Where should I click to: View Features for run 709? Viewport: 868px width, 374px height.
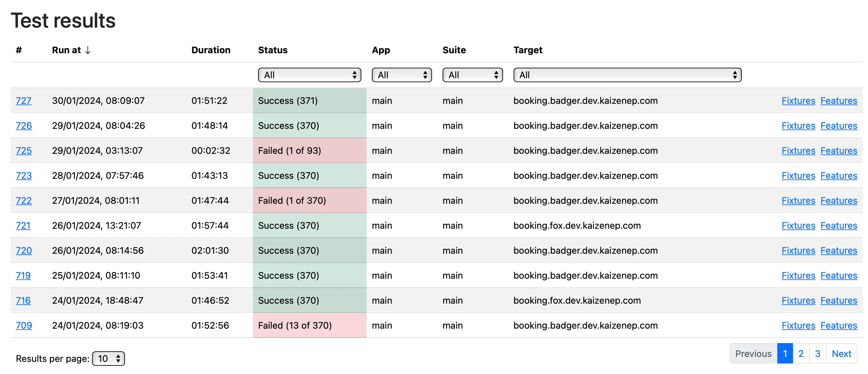(839, 325)
